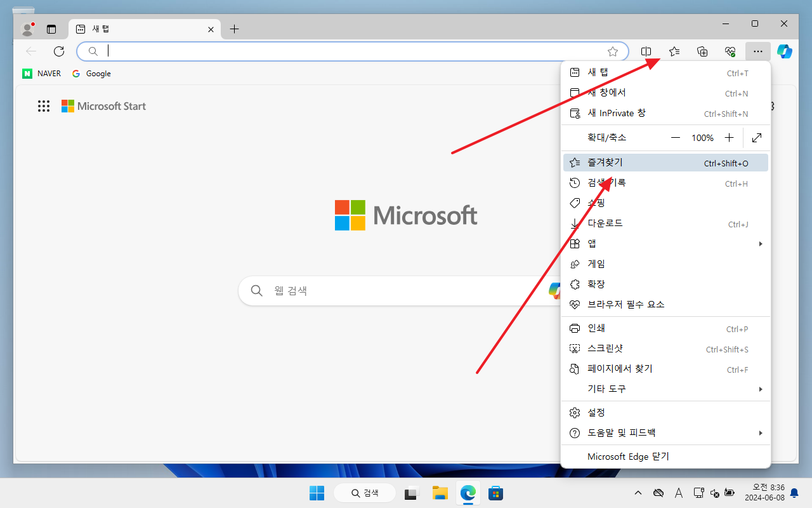Viewport: 812px width, 508px height.
Task: Select 스크린샷 menu item
Action: pyautogui.click(x=665, y=349)
